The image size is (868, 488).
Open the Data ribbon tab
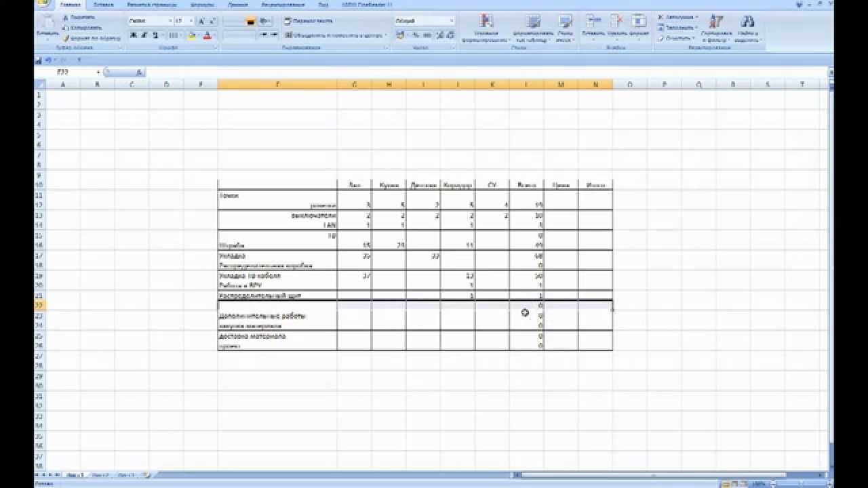pyautogui.click(x=238, y=4)
